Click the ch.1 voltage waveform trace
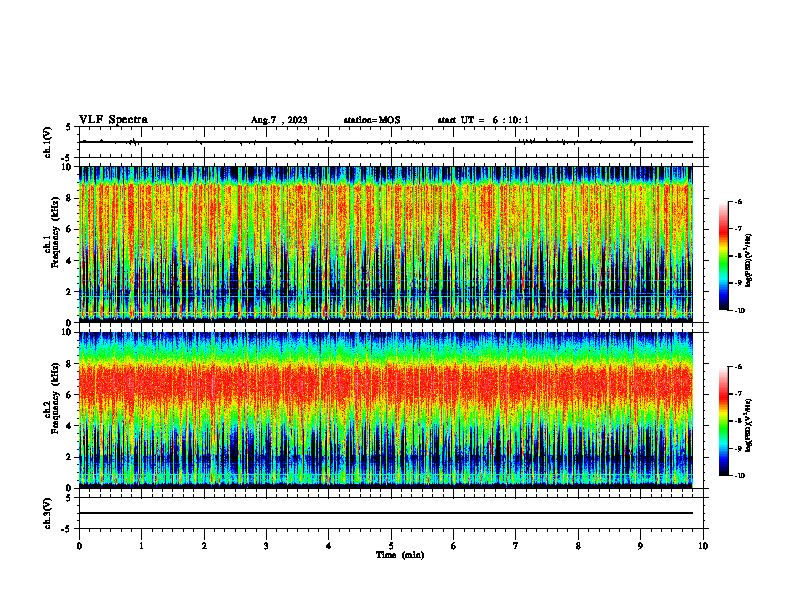Image resolution: width=792 pixels, height=612 pixels. coord(386,142)
